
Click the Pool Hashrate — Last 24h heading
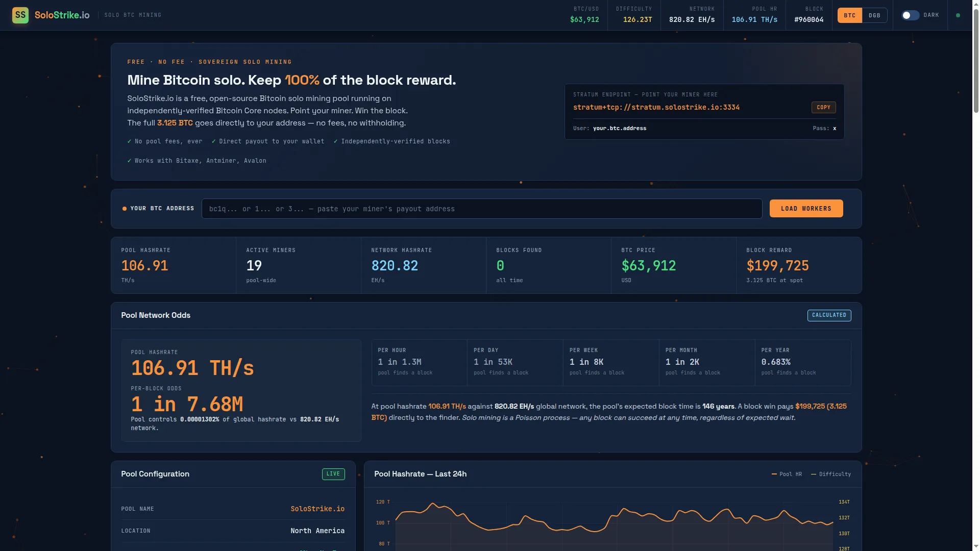[x=420, y=474]
